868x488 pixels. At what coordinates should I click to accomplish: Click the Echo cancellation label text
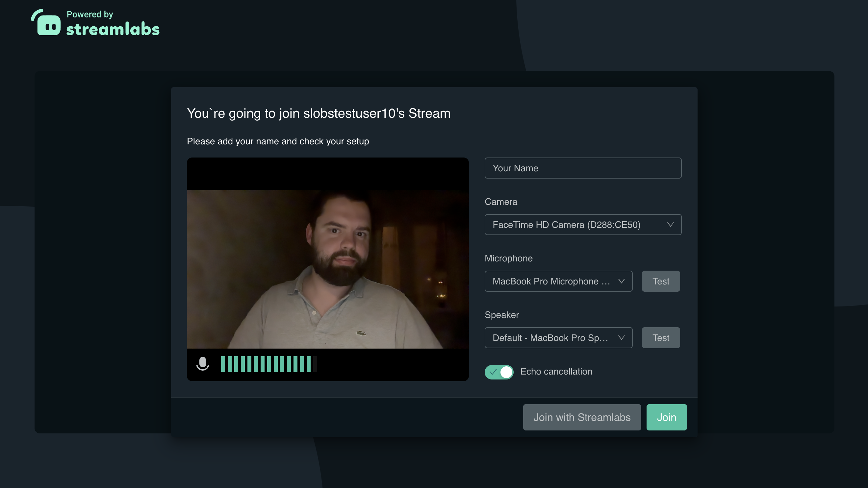pos(556,372)
